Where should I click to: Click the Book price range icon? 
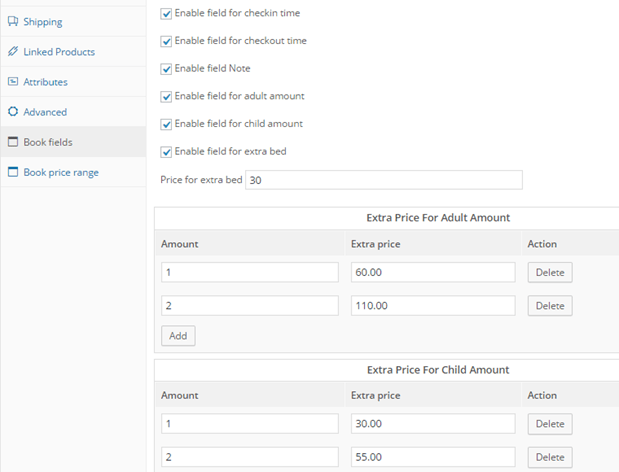(13, 172)
